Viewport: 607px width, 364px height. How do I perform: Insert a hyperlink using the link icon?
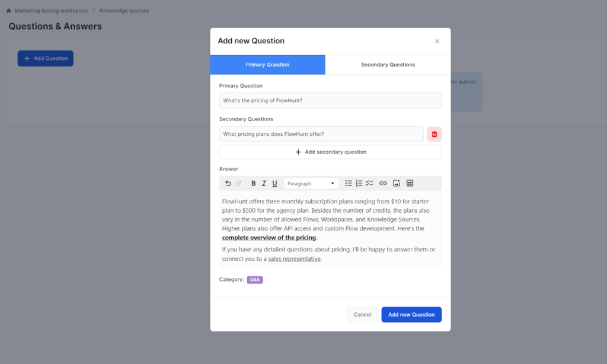coord(384,183)
